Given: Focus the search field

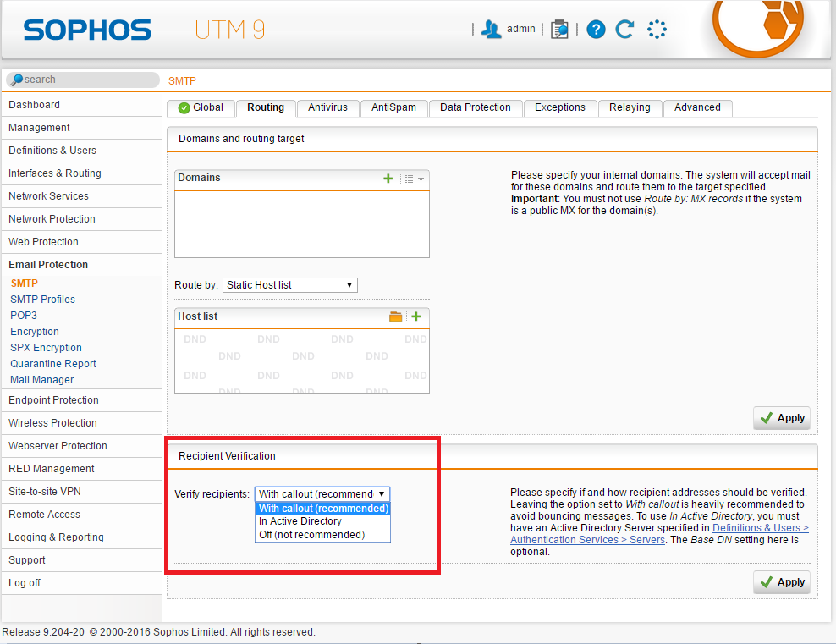Looking at the screenshot, I should (83, 80).
